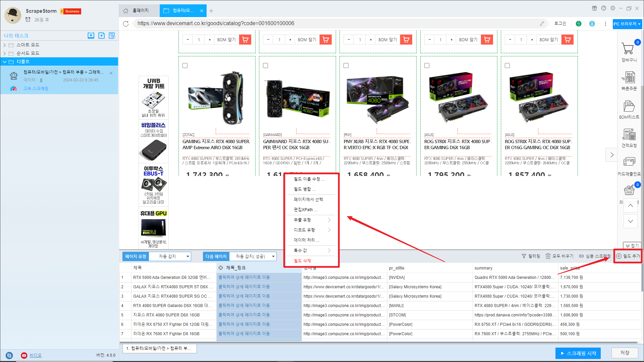Check the ROG STRIX ER GAMING D6X checkbox

[x=427, y=66]
